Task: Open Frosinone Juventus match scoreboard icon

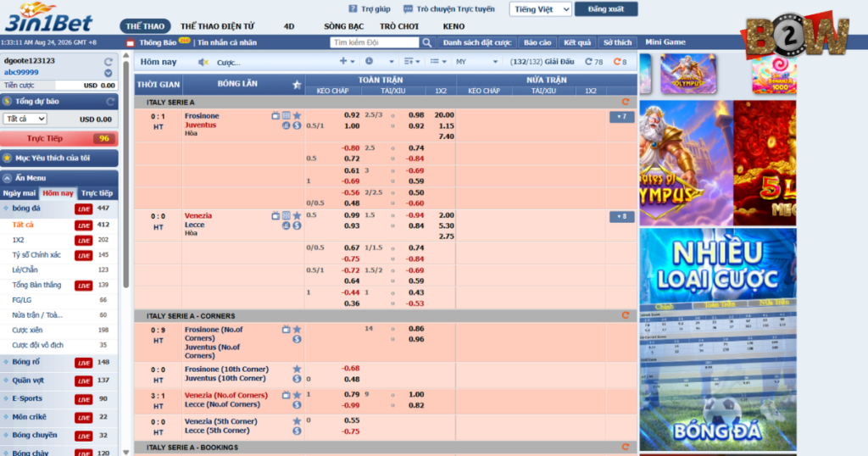Action: 287,115
